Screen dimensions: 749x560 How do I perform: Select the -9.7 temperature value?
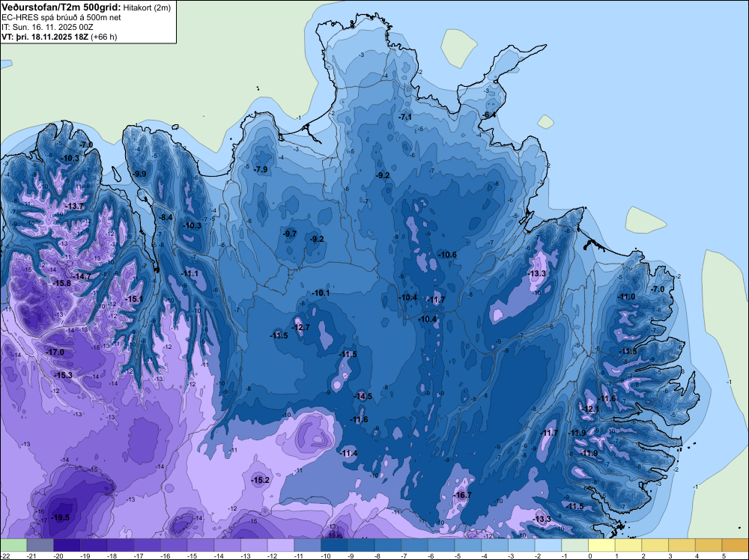click(x=290, y=234)
